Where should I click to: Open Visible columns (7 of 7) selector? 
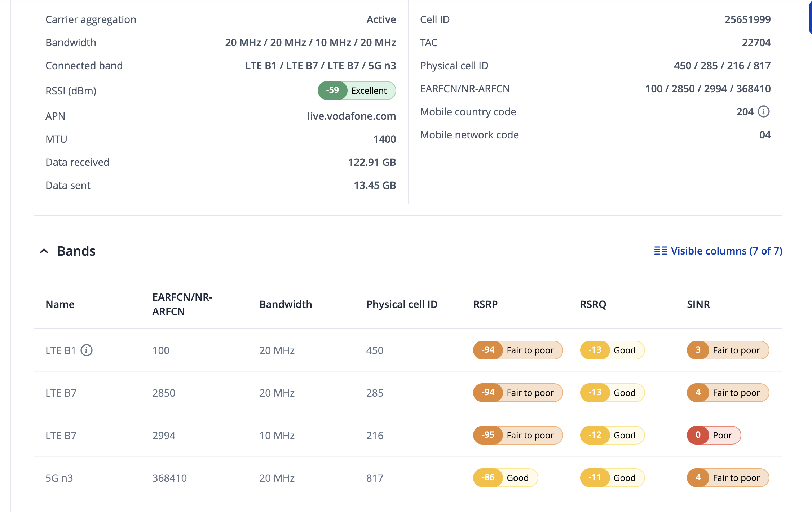click(x=726, y=251)
